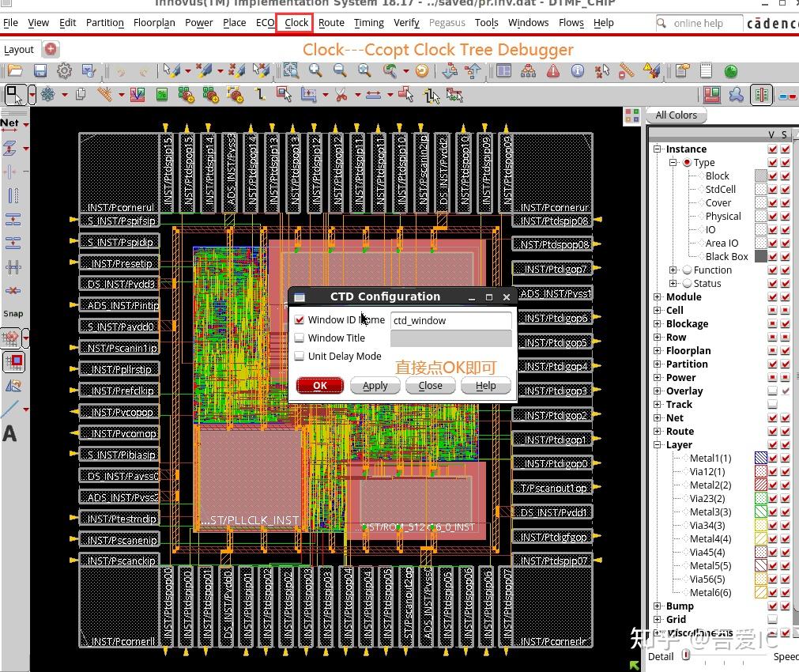Click the Metal3(3) layer color swatch

click(760, 512)
